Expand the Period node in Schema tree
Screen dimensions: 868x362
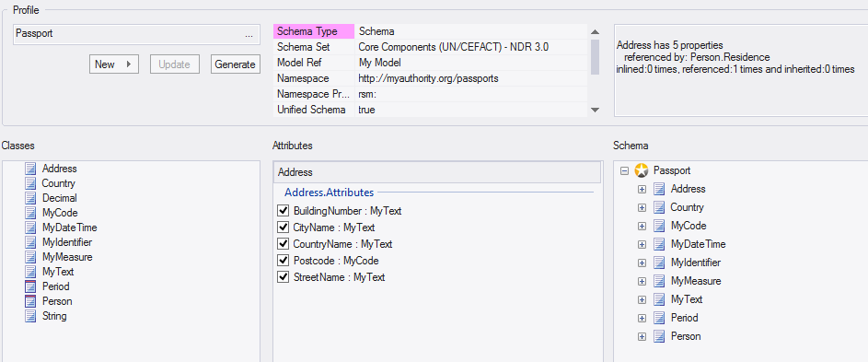[642, 318]
